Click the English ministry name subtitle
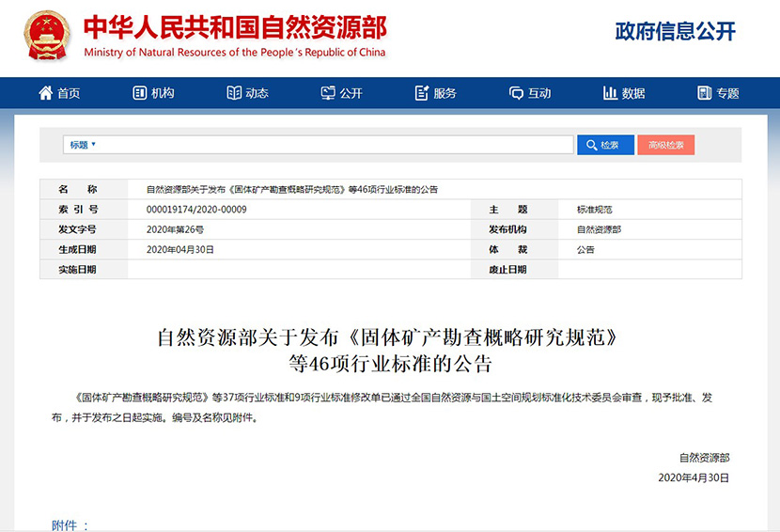This screenshot has width=780, height=532. click(x=235, y=53)
